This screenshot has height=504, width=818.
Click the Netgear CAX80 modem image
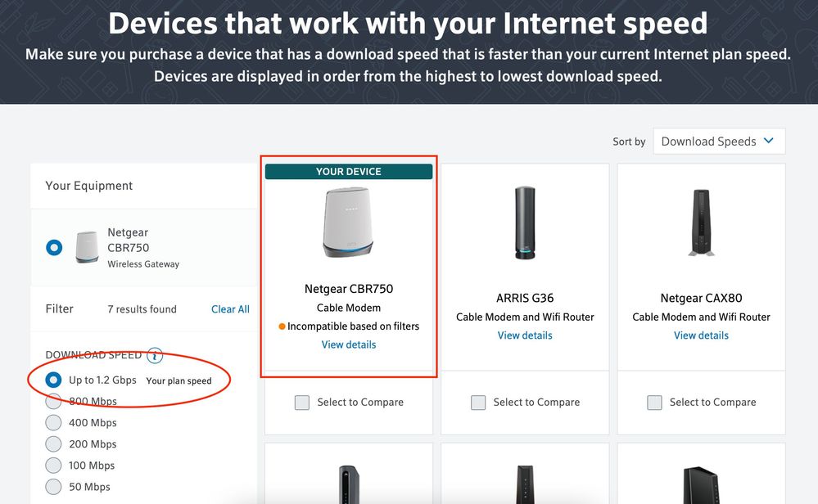coord(701,223)
